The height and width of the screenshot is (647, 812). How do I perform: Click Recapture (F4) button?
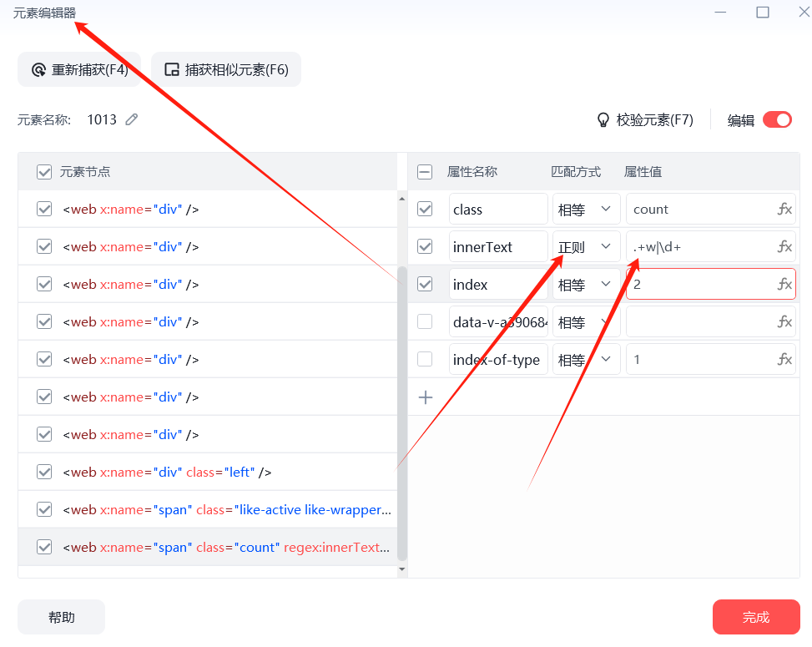tap(79, 69)
